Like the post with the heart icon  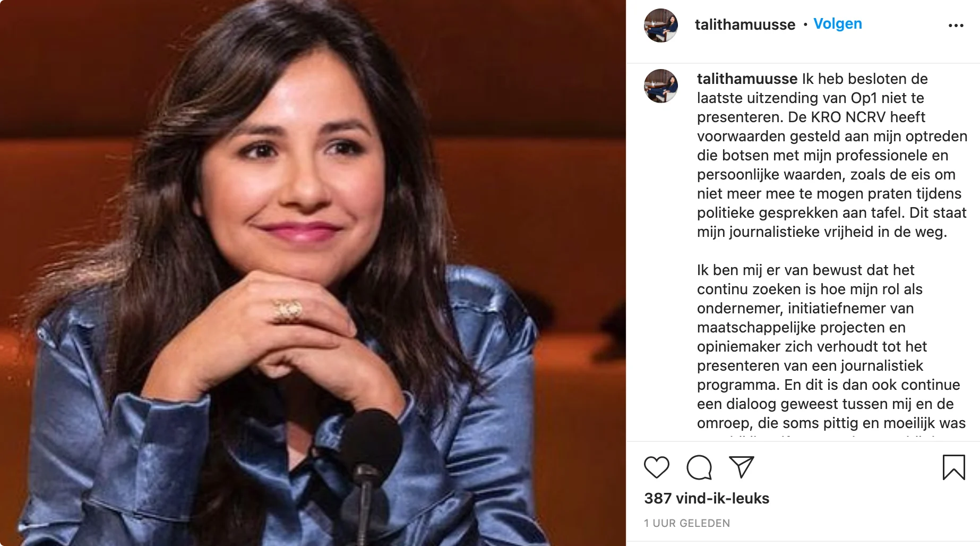(x=657, y=467)
